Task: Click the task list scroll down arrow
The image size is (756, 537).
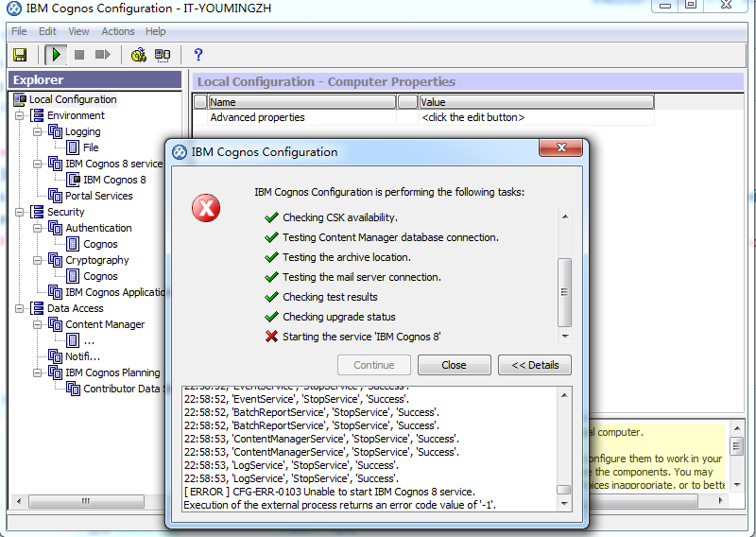Action: tap(565, 337)
